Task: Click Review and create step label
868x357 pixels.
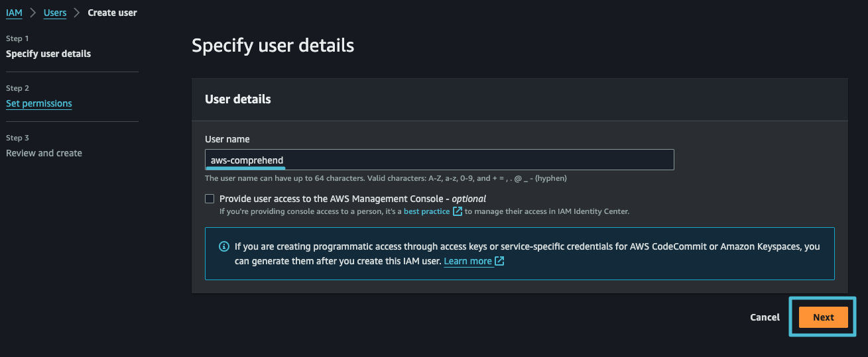Action: coord(44,153)
